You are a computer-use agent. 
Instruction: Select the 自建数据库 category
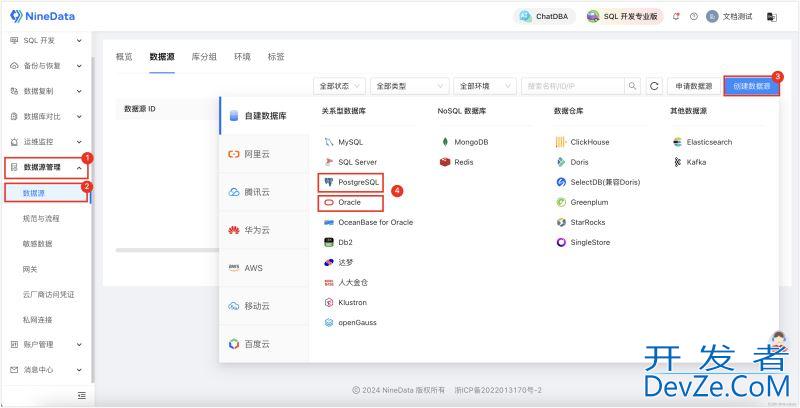pos(264,116)
